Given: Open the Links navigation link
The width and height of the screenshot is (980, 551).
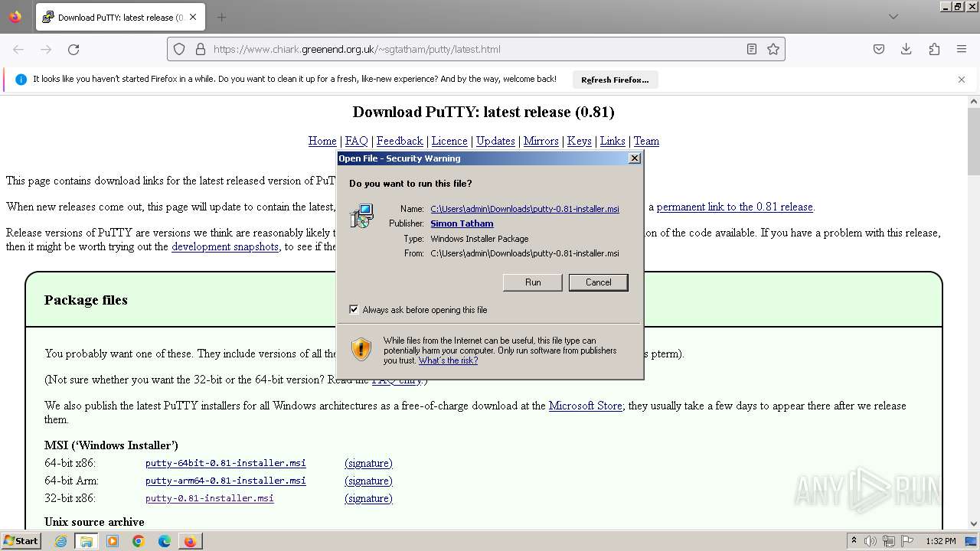Looking at the screenshot, I should [612, 141].
